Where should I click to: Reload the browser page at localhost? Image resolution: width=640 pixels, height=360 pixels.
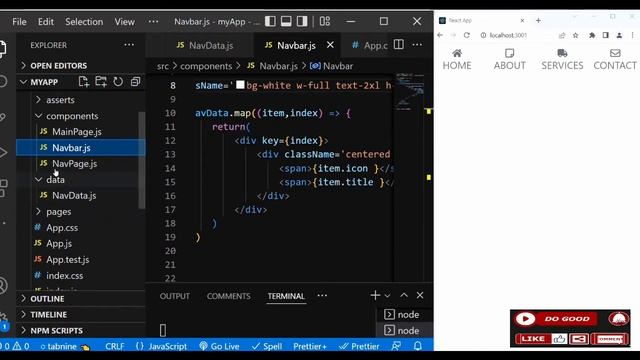(x=467, y=36)
